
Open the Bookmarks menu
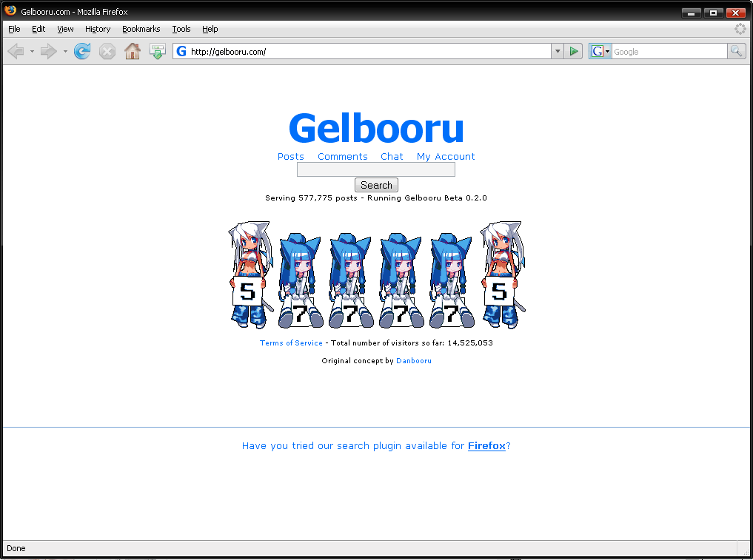[141, 29]
